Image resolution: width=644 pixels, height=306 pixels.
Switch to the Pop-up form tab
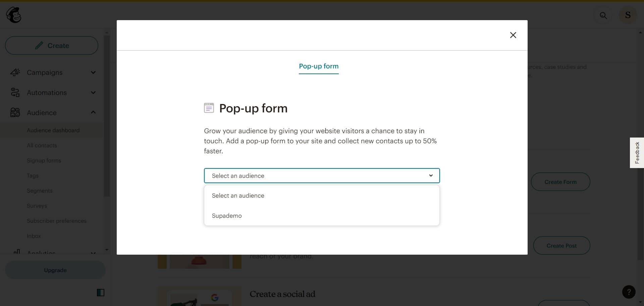click(319, 66)
